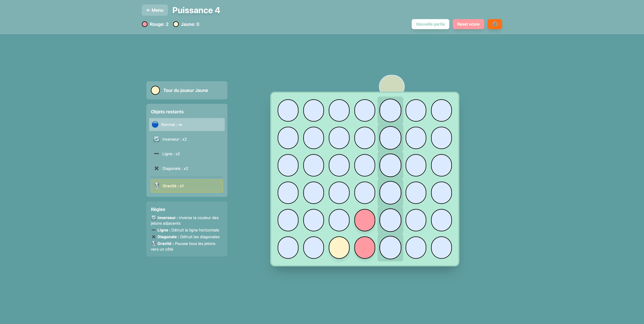
Task: Click the upper red token on board
Action: click(364, 220)
